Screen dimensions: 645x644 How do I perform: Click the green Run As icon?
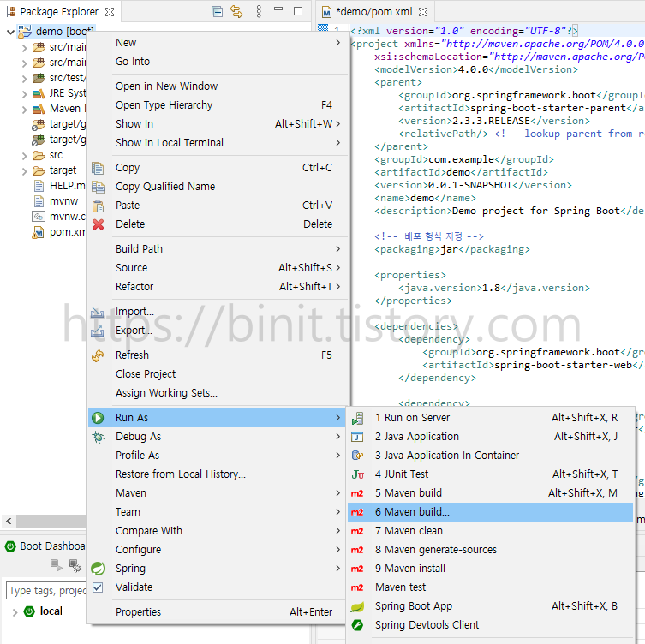[x=98, y=418]
